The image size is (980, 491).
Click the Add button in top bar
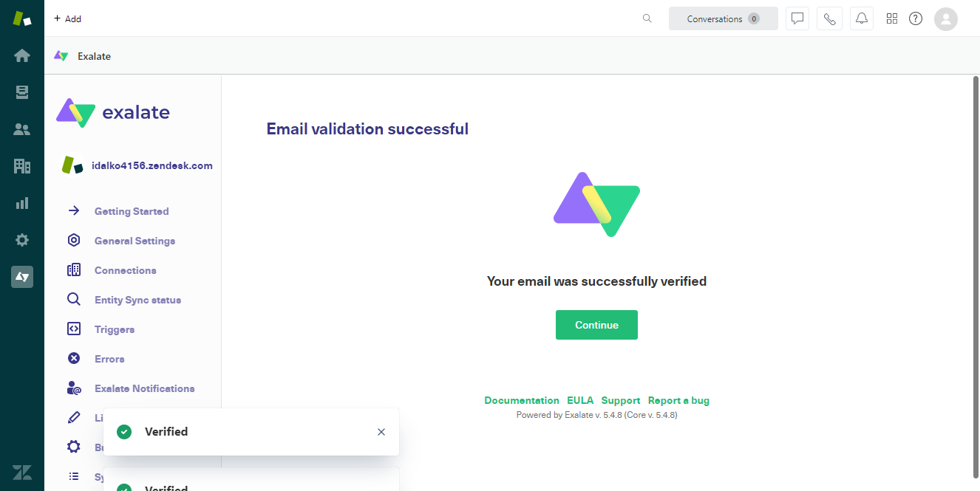67,18
